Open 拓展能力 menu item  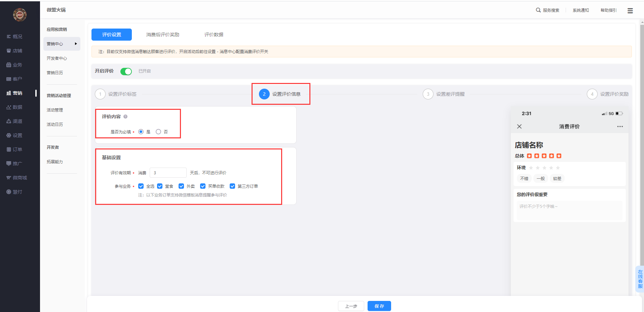(x=55, y=162)
